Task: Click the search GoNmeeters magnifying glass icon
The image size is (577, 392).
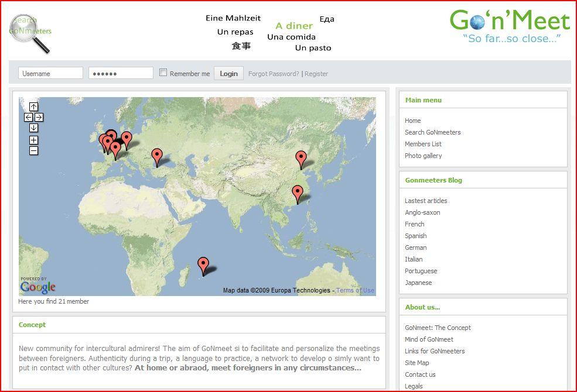Action: 30,33
